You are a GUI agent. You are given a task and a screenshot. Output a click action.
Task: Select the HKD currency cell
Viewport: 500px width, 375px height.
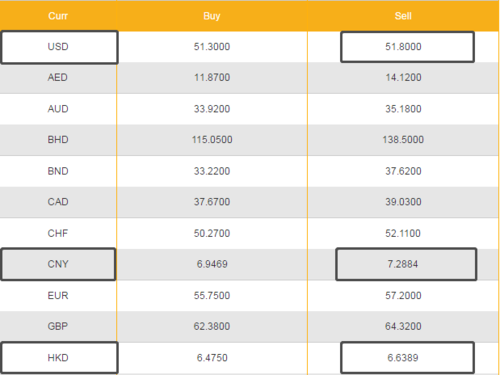(x=59, y=358)
